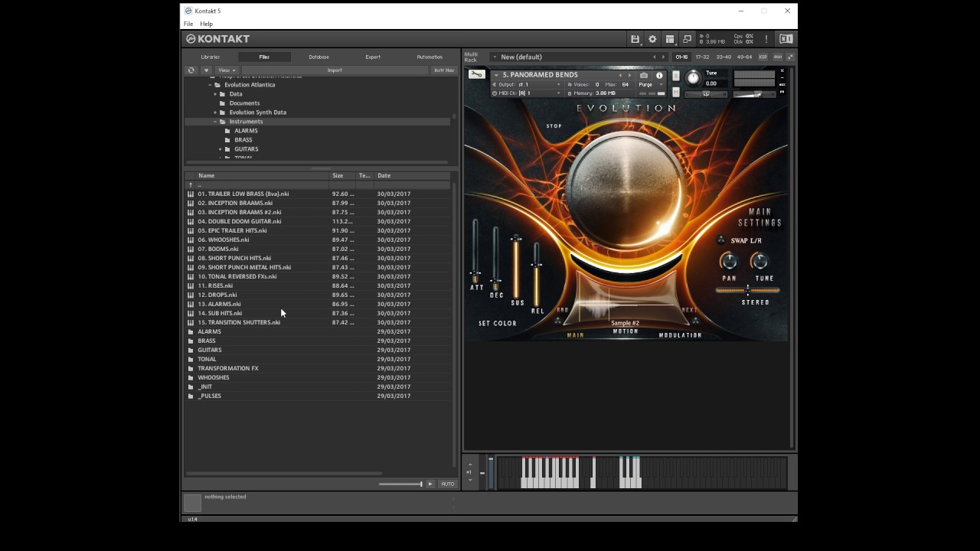
Task: Click the camera snapshot icon
Action: click(644, 75)
